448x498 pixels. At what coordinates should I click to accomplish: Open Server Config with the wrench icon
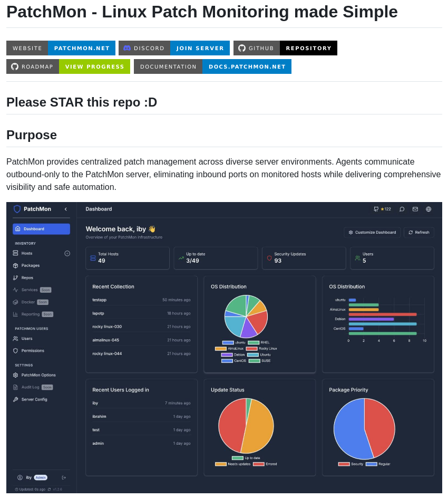(16, 400)
